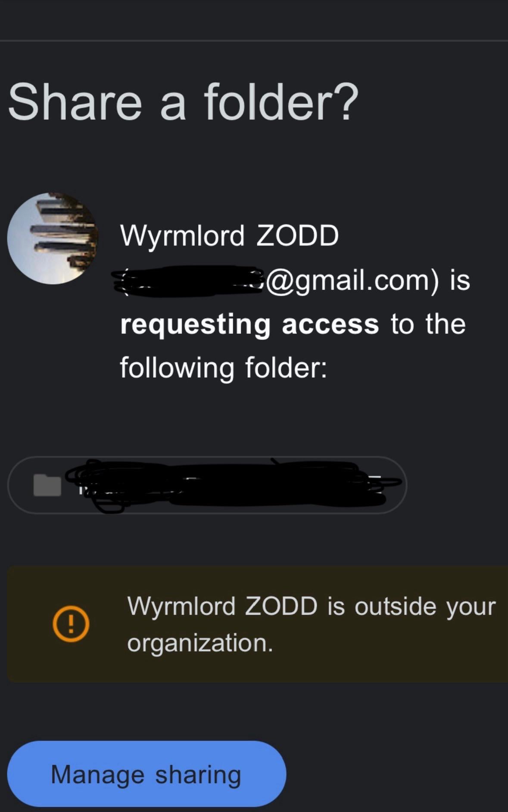Click the word organization. in the warning
Viewport: 508px width, 812px height.
tap(200, 643)
